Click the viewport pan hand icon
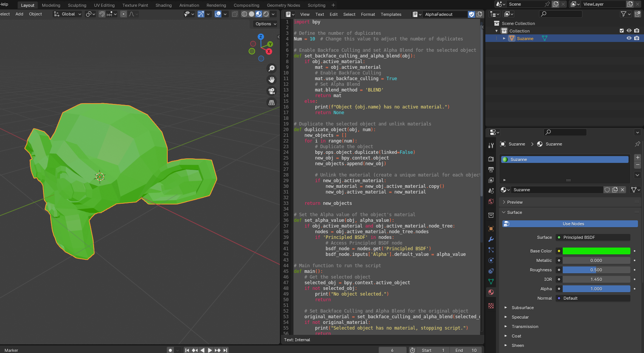 [x=272, y=80]
